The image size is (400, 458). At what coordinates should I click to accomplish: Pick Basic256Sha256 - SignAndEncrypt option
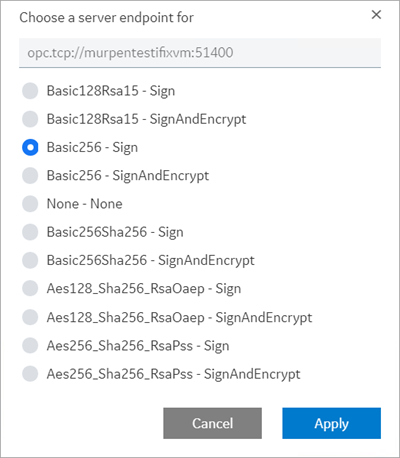click(30, 260)
